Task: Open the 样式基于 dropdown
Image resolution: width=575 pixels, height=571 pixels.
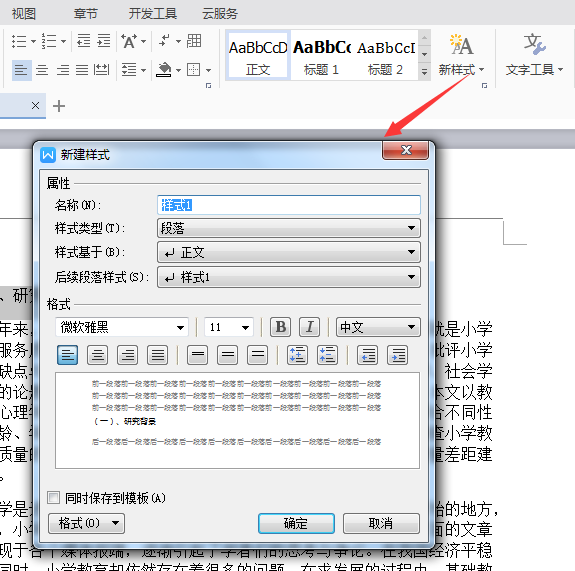Action: click(289, 252)
